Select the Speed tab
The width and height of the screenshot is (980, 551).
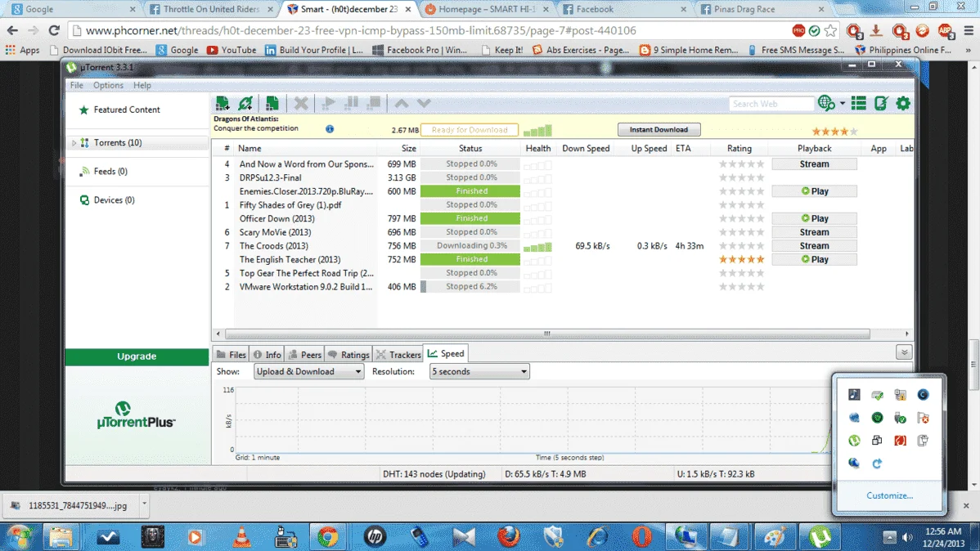point(446,354)
